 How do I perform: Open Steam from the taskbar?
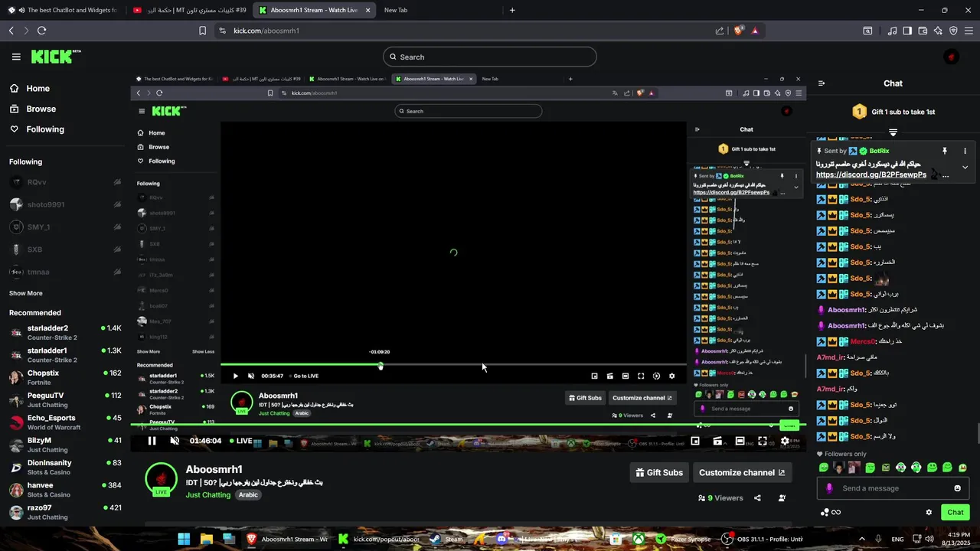pyautogui.click(x=446, y=539)
